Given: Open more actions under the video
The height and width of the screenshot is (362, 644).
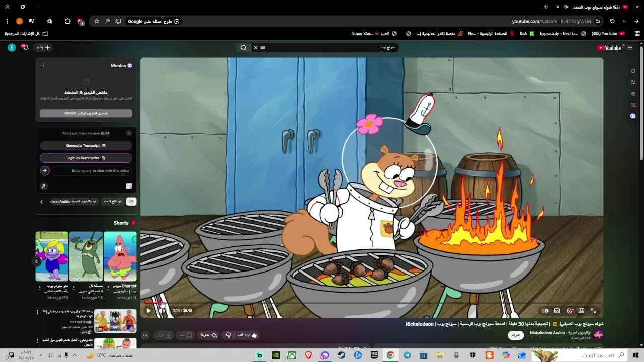Looking at the screenshot, I should pyautogui.click(x=145, y=335).
